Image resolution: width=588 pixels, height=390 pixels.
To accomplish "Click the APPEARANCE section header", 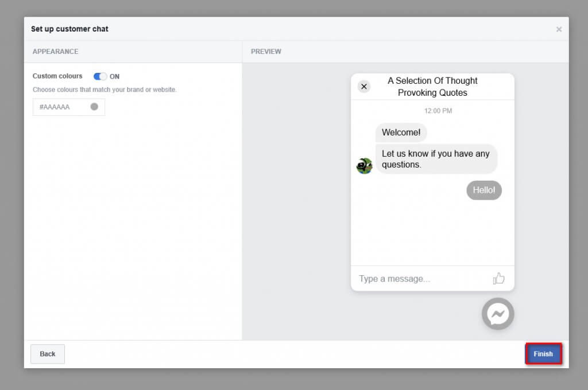I will click(56, 52).
